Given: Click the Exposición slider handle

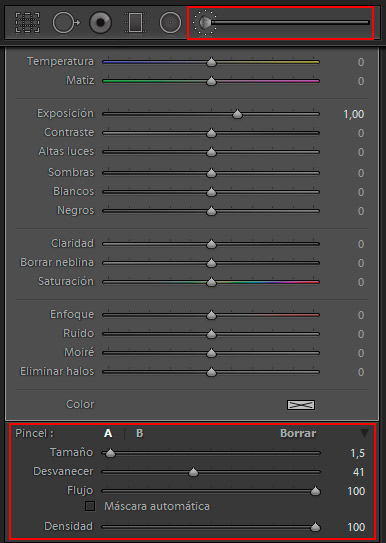Looking at the screenshot, I should tap(237, 114).
